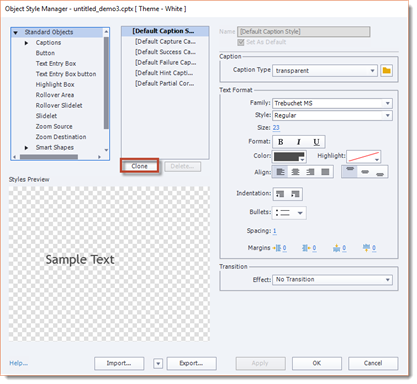Open the font Style dropdown
The width and height of the screenshot is (417, 384).
(332, 116)
